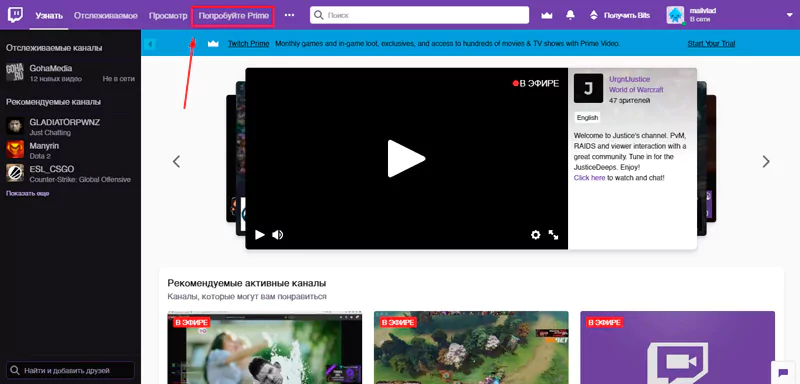Open the first recommended live channel thumbnail
The height and width of the screenshot is (384, 800).
(265, 347)
